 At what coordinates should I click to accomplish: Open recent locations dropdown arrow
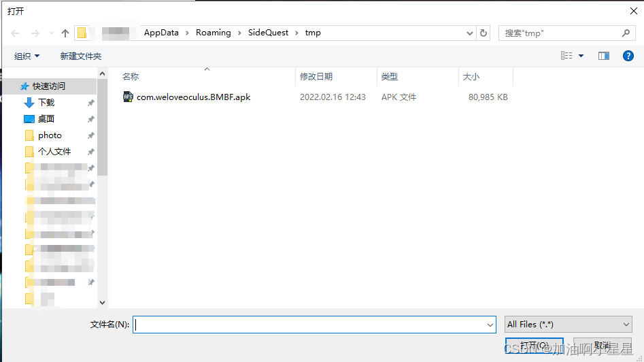pyautogui.click(x=51, y=33)
